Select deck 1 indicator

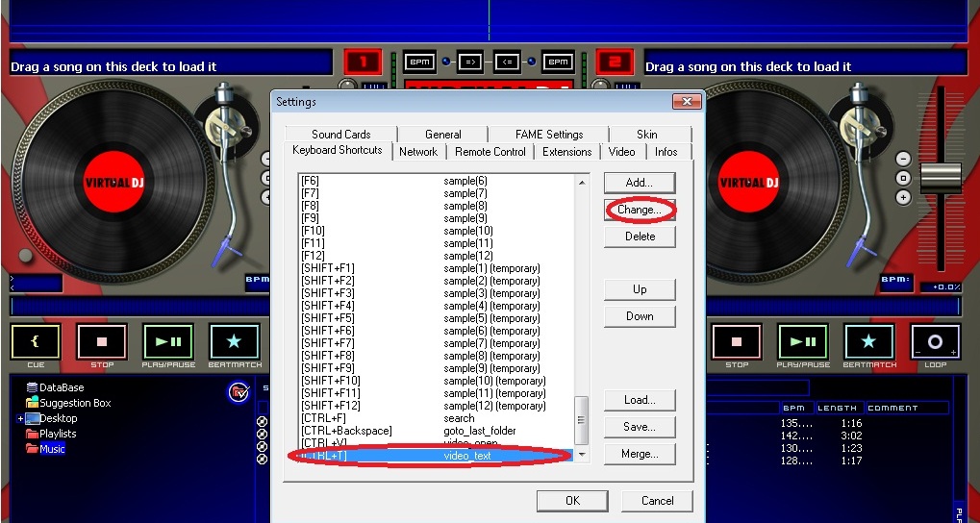pyautogui.click(x=363, y=62)
